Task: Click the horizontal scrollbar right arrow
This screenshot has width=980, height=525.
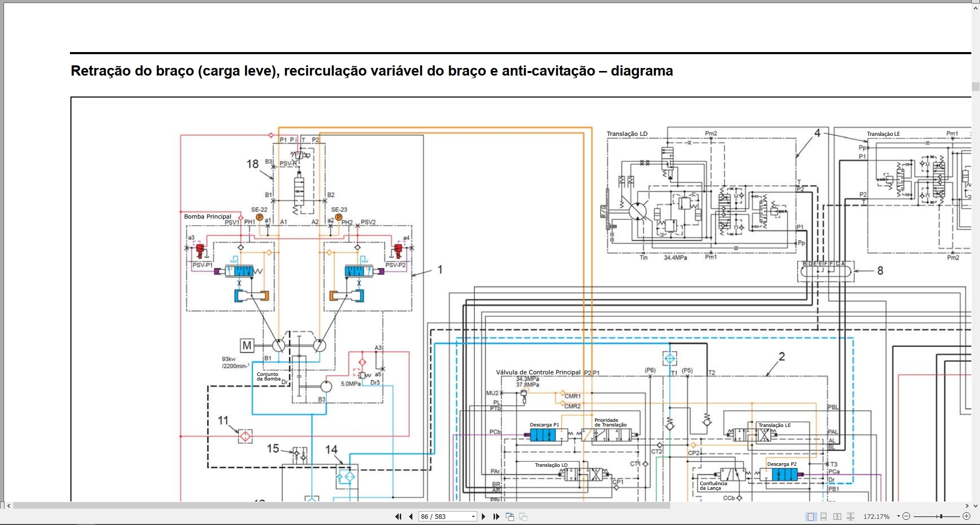Action: [x=967, y=506]
